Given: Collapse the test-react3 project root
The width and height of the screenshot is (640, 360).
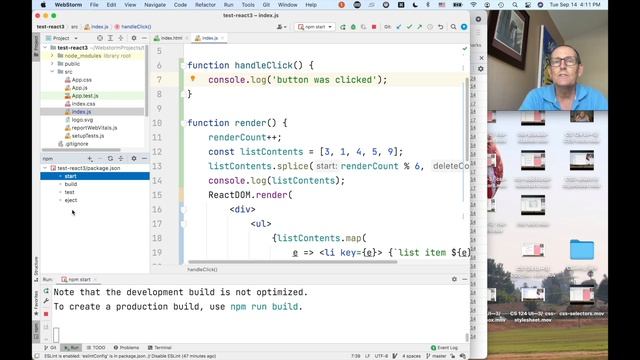Looking at the screenshot, I should [x=45, y=48].
